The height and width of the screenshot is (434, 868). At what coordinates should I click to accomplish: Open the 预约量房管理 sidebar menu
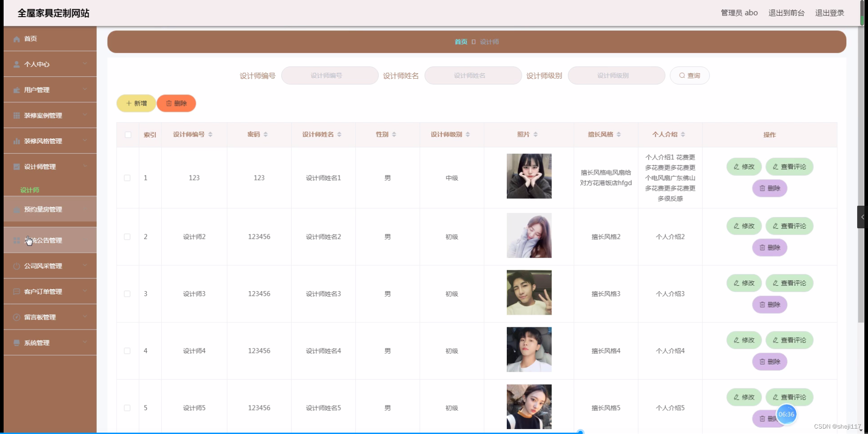[50, 209]
